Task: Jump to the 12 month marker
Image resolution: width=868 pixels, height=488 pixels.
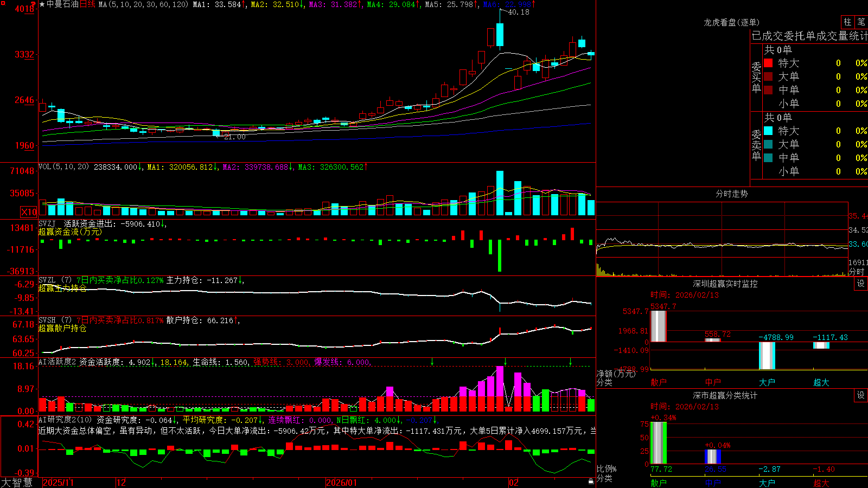Action: [122, 483]
